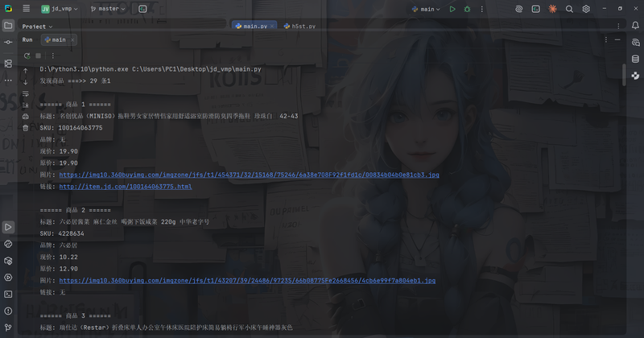Open more run actions in title bar
The image size is (644, 338).
(481, 9)
